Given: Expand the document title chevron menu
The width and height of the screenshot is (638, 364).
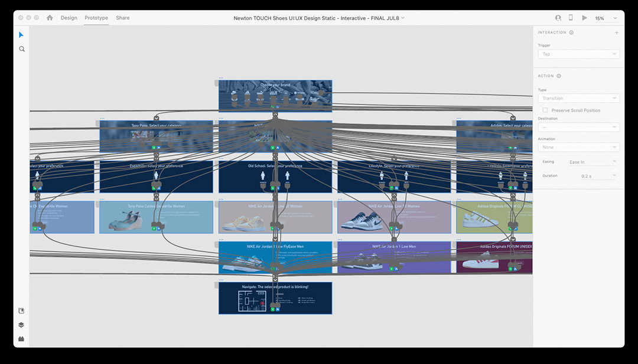Looking at the screenshot, I should coord(403,18).
